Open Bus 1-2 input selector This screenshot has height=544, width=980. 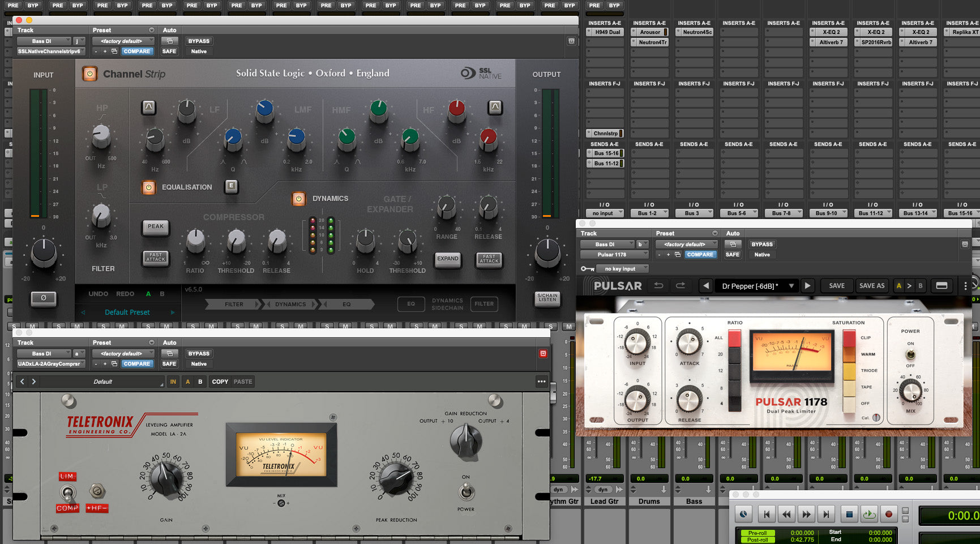pyautogui.click(x=650, y=213)
